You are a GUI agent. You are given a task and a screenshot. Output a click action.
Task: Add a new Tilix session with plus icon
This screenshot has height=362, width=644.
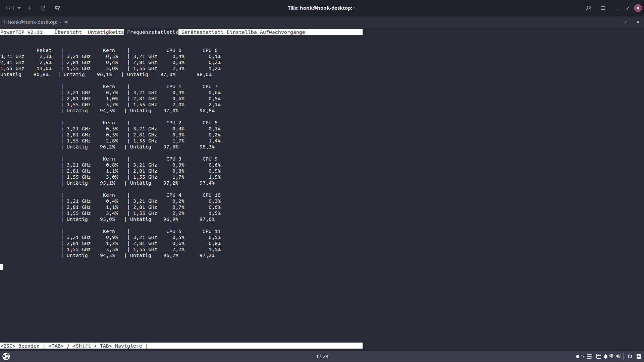point(30,8)
